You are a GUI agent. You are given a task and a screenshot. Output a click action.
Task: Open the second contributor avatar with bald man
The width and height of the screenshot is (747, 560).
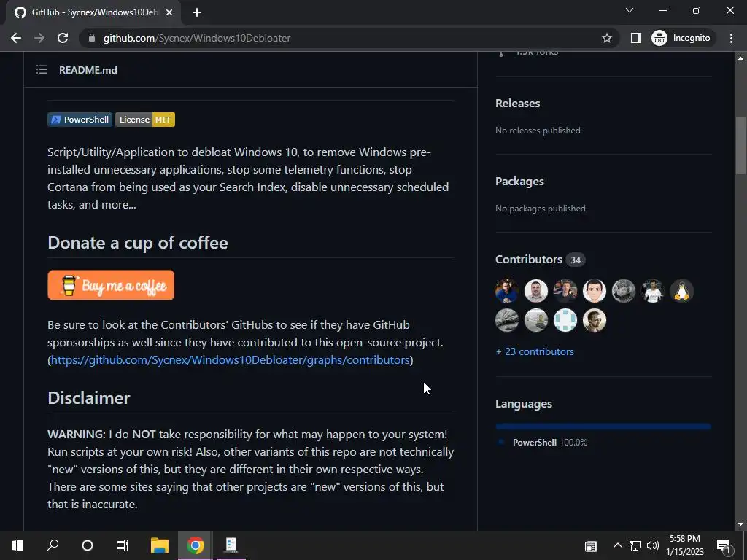pyautogui.click(x=536, y=291)
